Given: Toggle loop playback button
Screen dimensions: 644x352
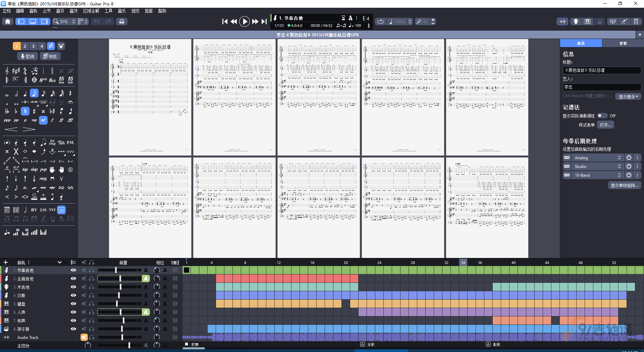Looking at the screenshot, I should click(x=381, y=21).
